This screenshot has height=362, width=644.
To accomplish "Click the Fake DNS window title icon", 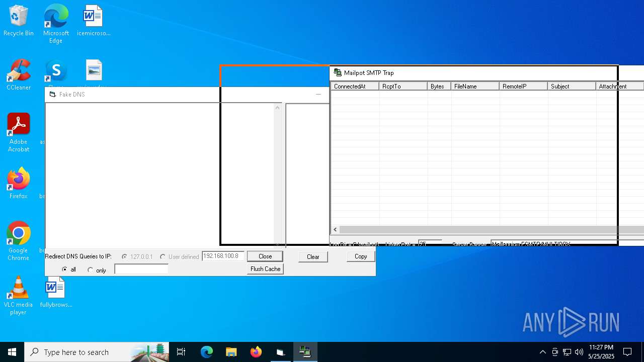I will 52,95.
